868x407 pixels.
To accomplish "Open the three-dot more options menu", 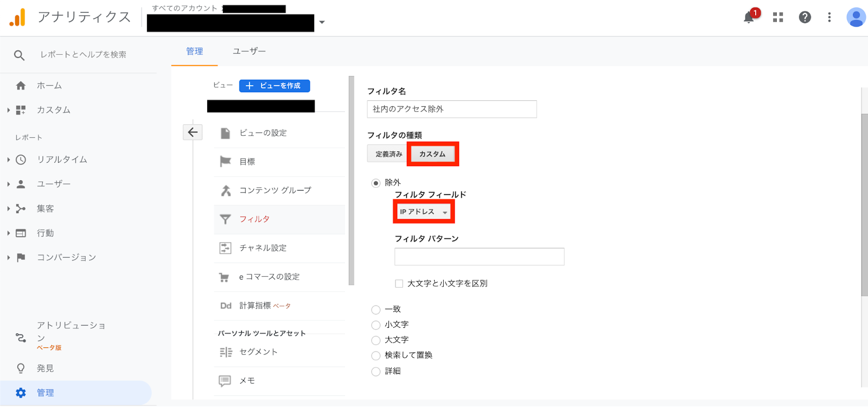I will (829, 17).
